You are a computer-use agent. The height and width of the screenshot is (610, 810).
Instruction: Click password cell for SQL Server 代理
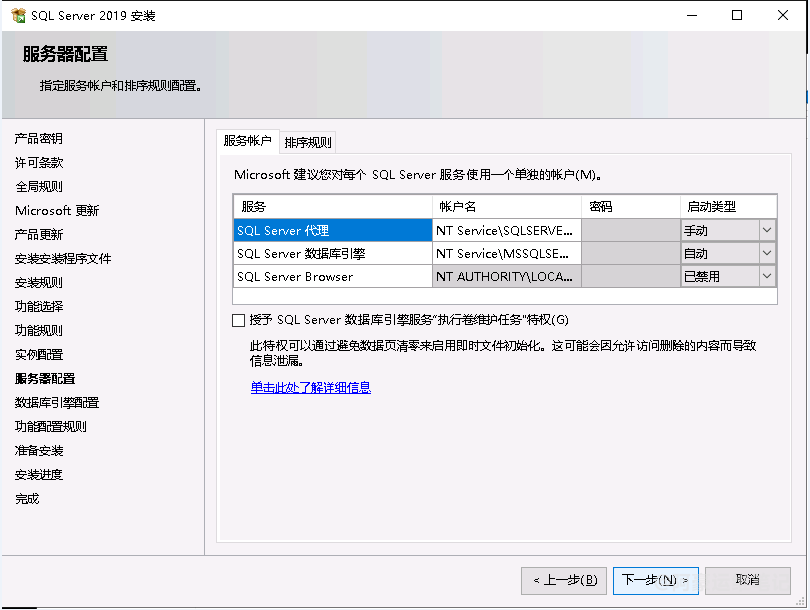[x=631, y=230]
